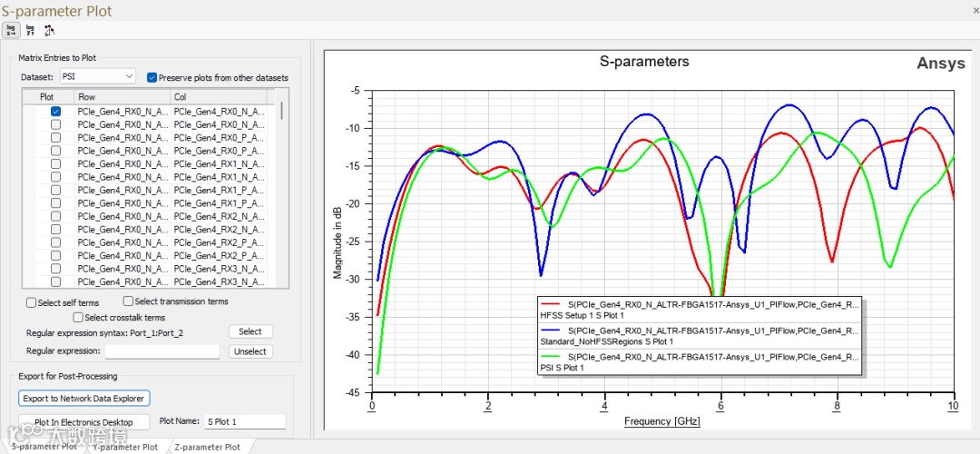Toggle logarithmic X axis icon
The image size is (980, 454).
tap(11, 29)
